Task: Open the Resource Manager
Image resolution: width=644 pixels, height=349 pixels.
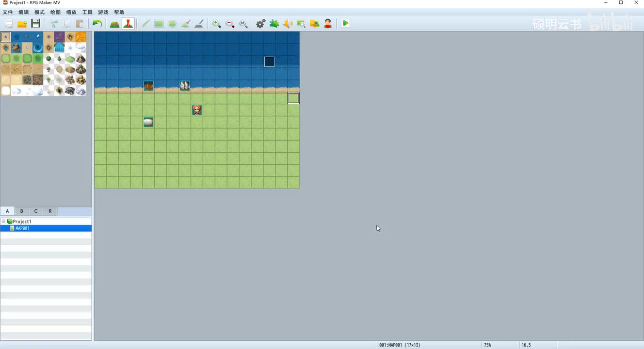Action: (x=315, y=23)
